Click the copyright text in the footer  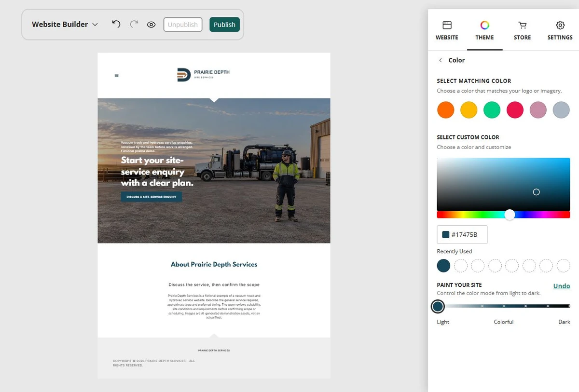coord(154,363)
